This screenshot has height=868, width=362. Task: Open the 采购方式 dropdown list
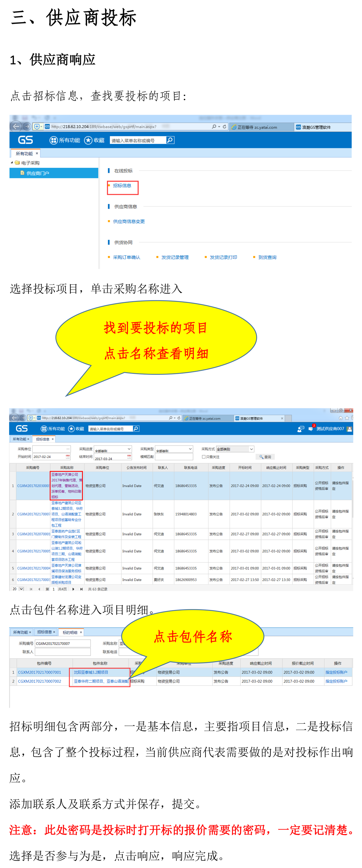(x=251, y=449)
